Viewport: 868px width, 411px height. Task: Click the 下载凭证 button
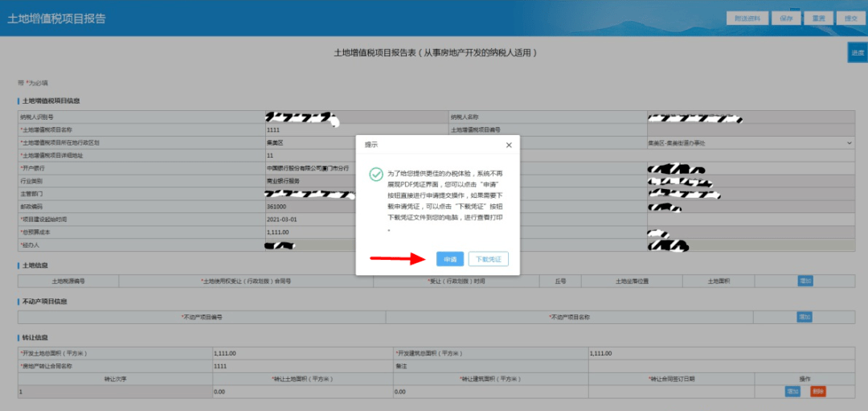point(489,259)
